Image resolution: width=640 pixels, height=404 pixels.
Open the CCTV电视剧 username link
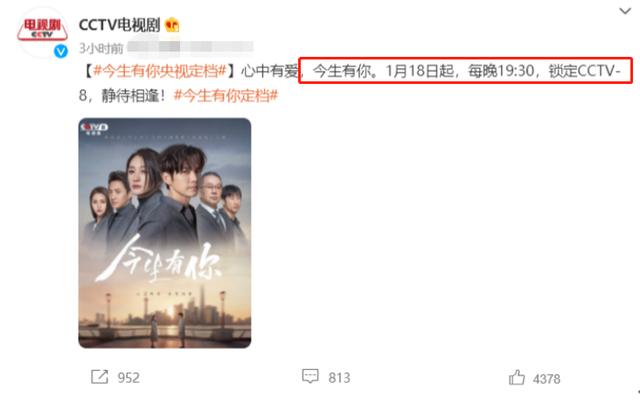(x=119, y=25)
